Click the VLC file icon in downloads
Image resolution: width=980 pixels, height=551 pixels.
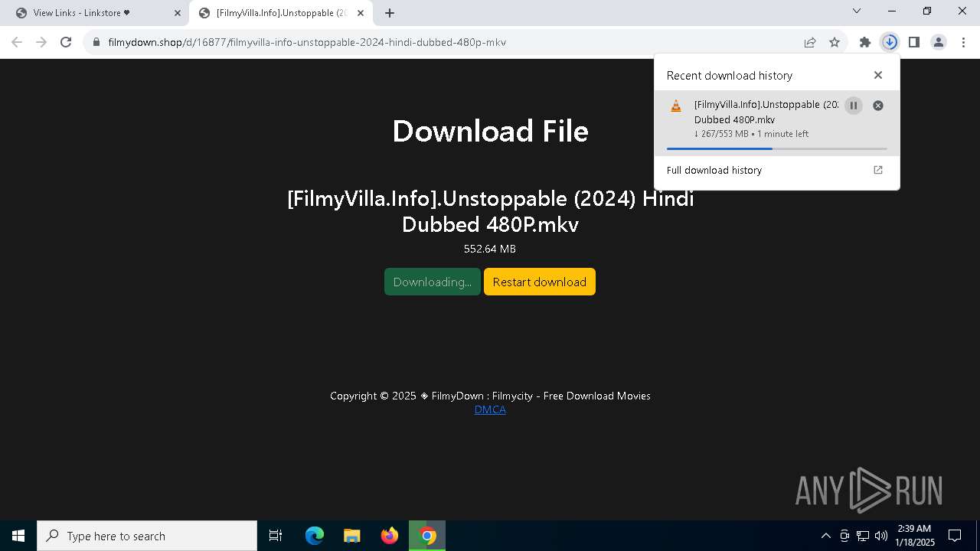pyautogui.click(x=676, y=106)
